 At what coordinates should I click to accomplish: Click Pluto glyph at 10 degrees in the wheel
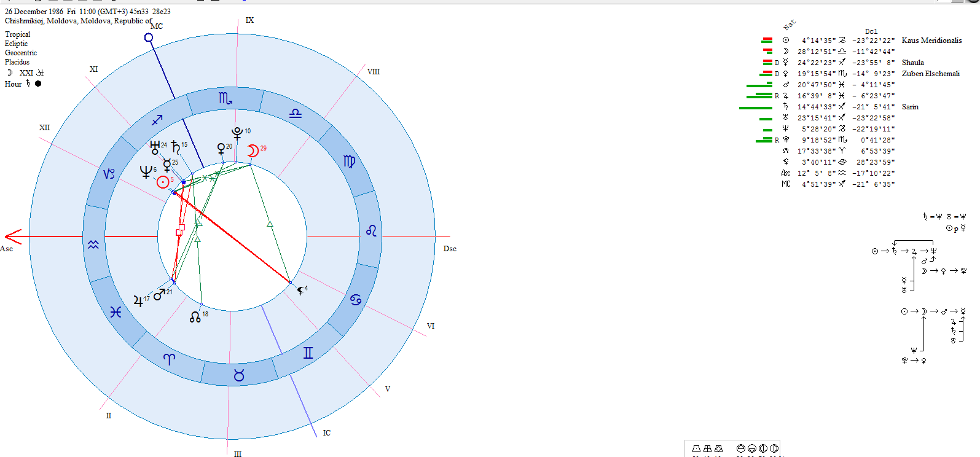(x=237, y=133)
